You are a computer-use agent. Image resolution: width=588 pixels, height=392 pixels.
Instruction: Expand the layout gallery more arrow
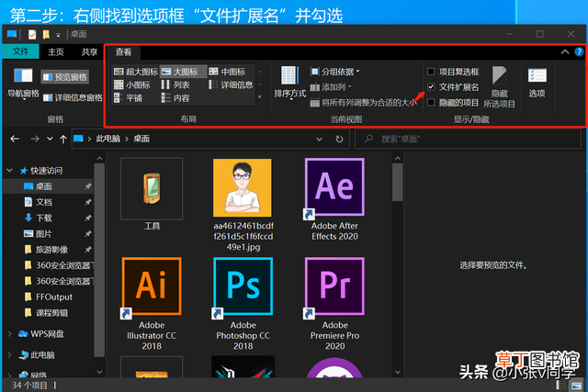click(x=259, y=97)
